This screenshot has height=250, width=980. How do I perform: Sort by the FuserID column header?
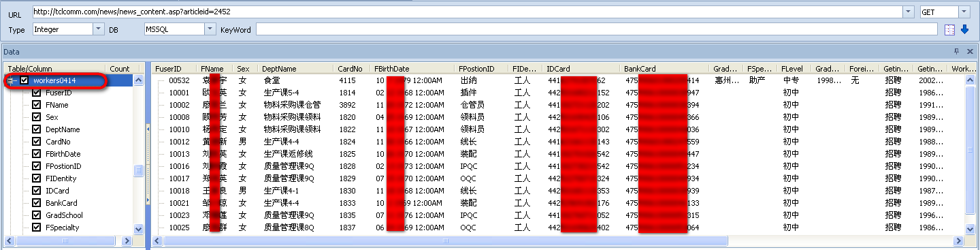174,69
